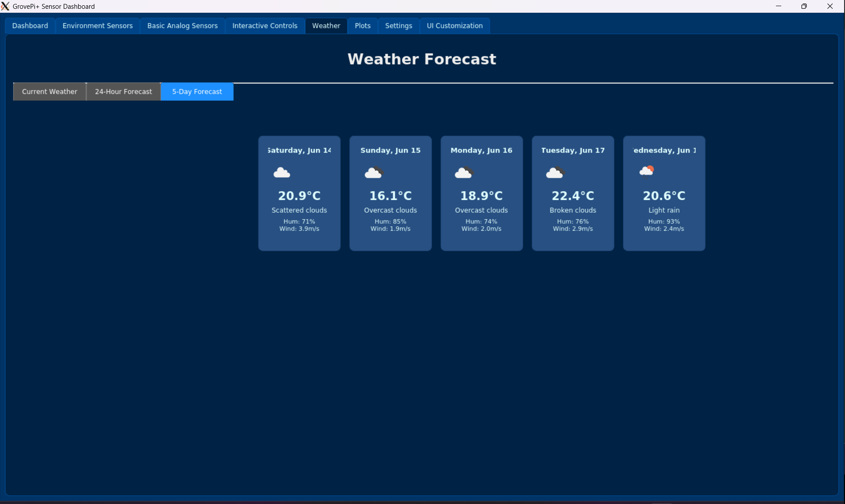Viewport: 845px width, 504px height.
Task: Open the Dashboard tab
Action: coord(30,25)
